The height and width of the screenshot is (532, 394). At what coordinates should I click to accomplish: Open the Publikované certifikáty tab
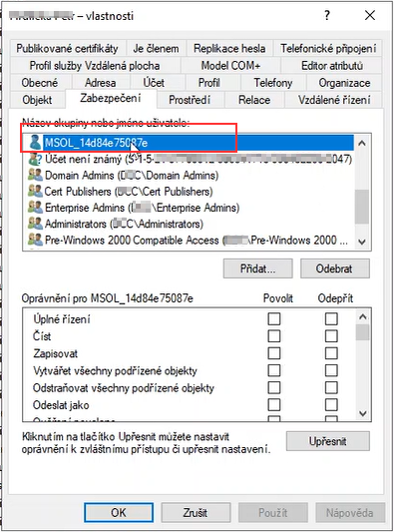click(x=67, y=49)
